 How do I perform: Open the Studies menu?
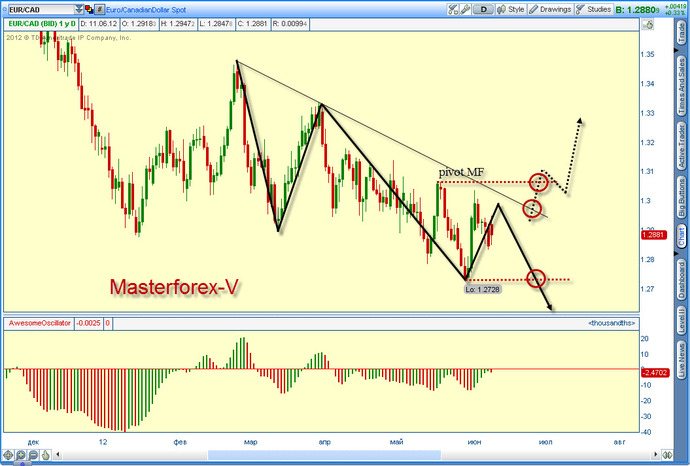[x=594, y=9]
